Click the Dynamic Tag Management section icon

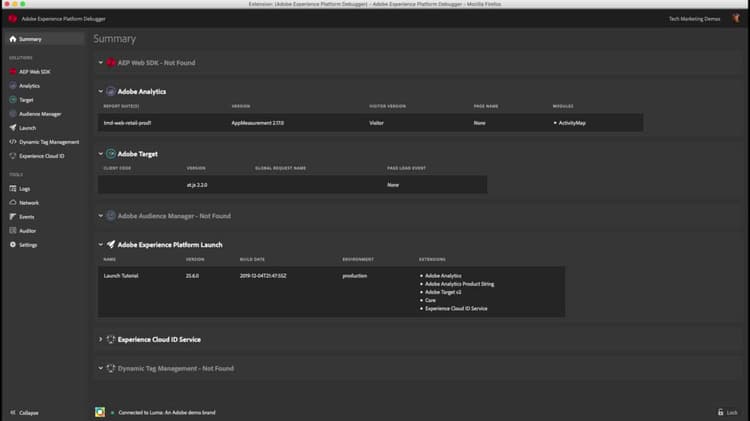[111, 368]
